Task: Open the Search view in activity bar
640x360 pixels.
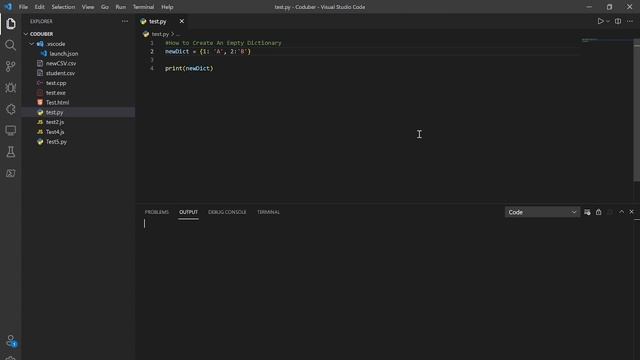Action: tap(11, 45)
